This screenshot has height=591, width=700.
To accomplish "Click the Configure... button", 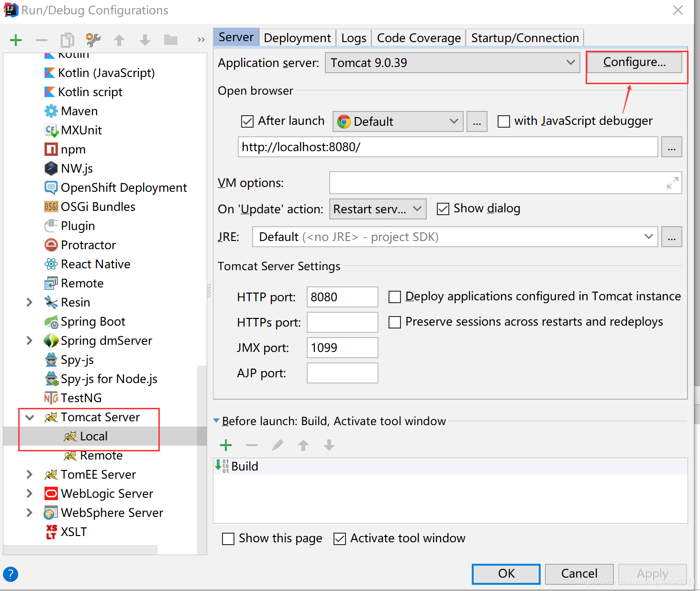I will pos(634,62).
